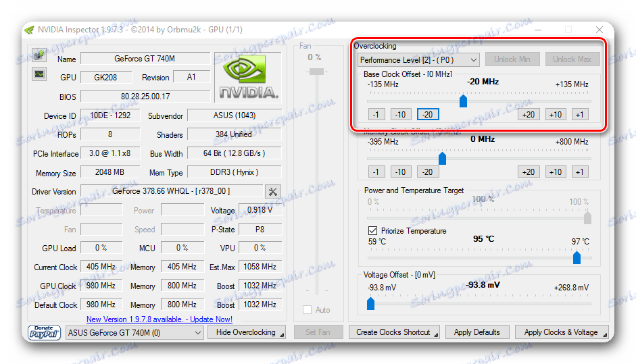
Task: Click the Memory Size value 2048 MB
Action: 110,172
